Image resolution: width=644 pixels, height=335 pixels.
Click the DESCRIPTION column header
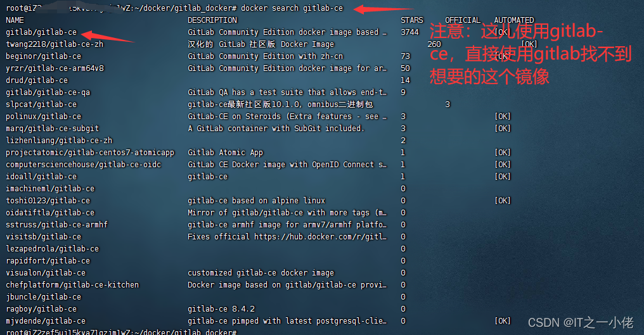coord(212,20)
